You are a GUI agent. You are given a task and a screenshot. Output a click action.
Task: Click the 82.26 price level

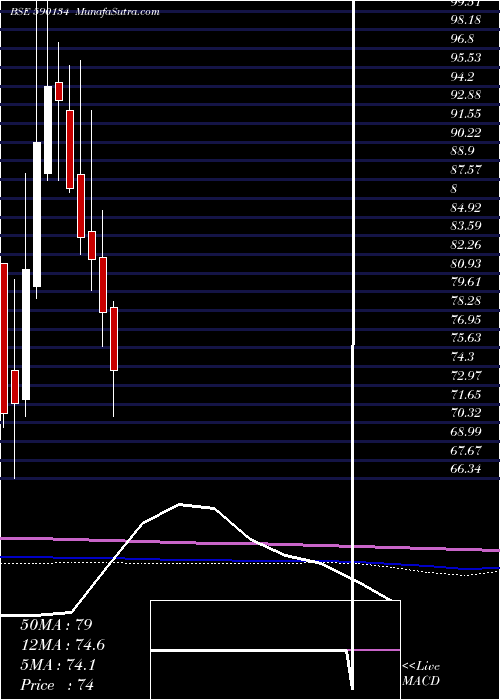466,245
